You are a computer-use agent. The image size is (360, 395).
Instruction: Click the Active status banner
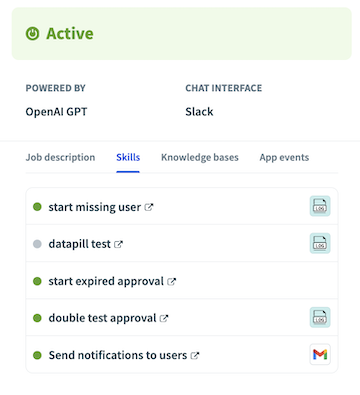182,34
